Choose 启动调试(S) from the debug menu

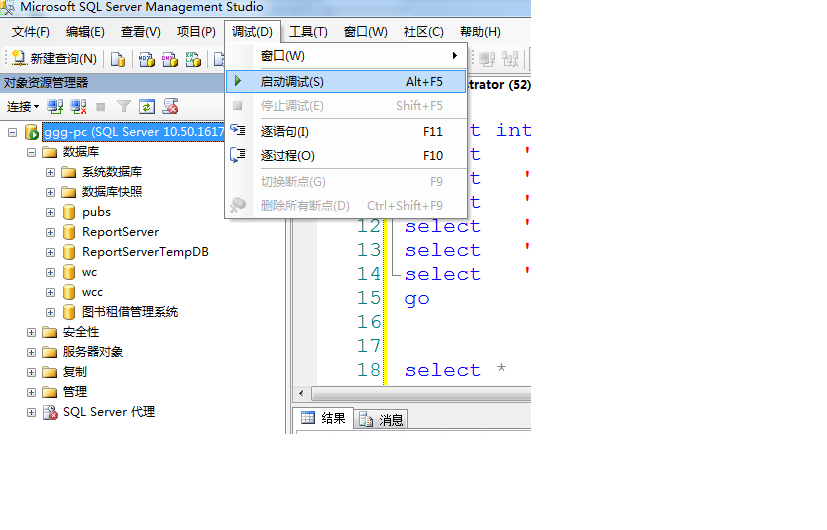[346, 82]
